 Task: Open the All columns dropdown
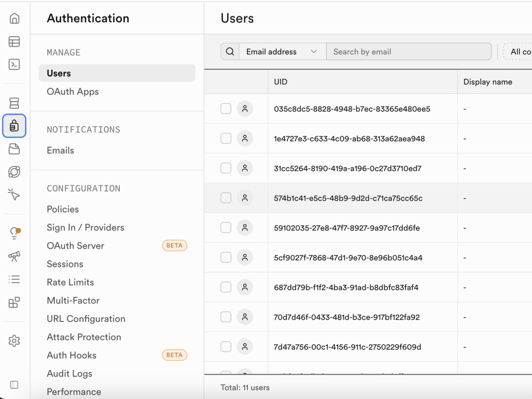pyautogui.click(x=518, y=52)
